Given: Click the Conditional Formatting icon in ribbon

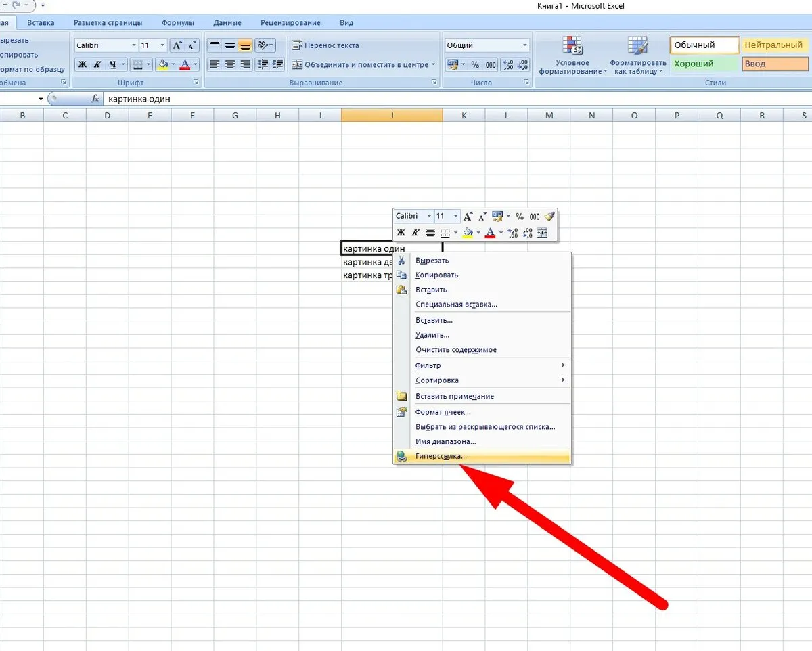Looking at the screenshot, I should point(573,45).
